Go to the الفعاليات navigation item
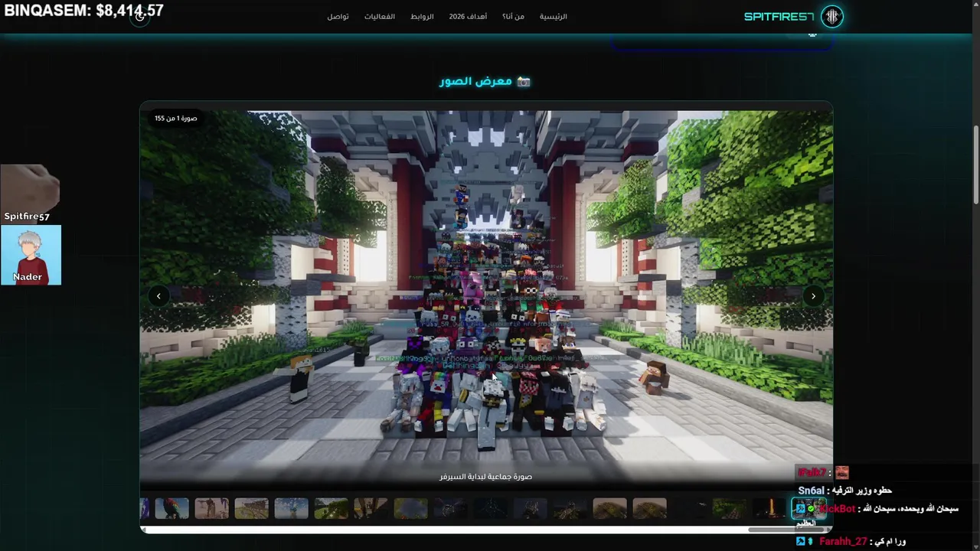 tap(379, 17)
